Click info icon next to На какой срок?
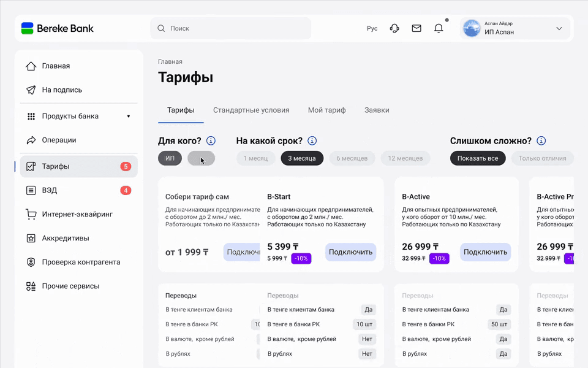This screenshot has width=588, height=368. pos(312,141)
